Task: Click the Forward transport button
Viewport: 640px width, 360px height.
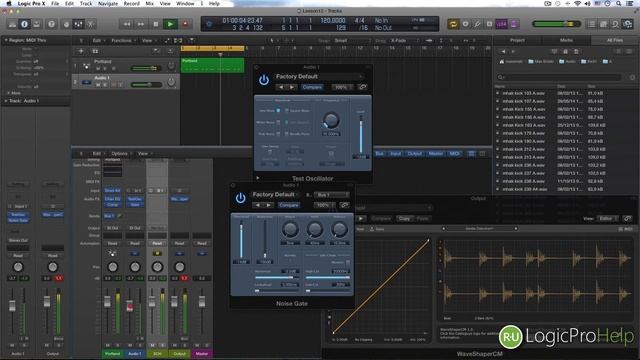Action: click(x=141, y=24)
